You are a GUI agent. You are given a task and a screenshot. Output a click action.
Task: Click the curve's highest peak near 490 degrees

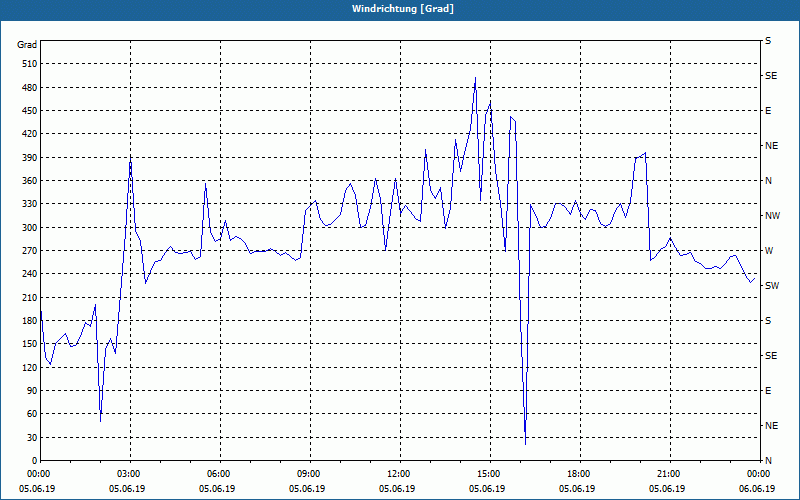coord(475,78)
